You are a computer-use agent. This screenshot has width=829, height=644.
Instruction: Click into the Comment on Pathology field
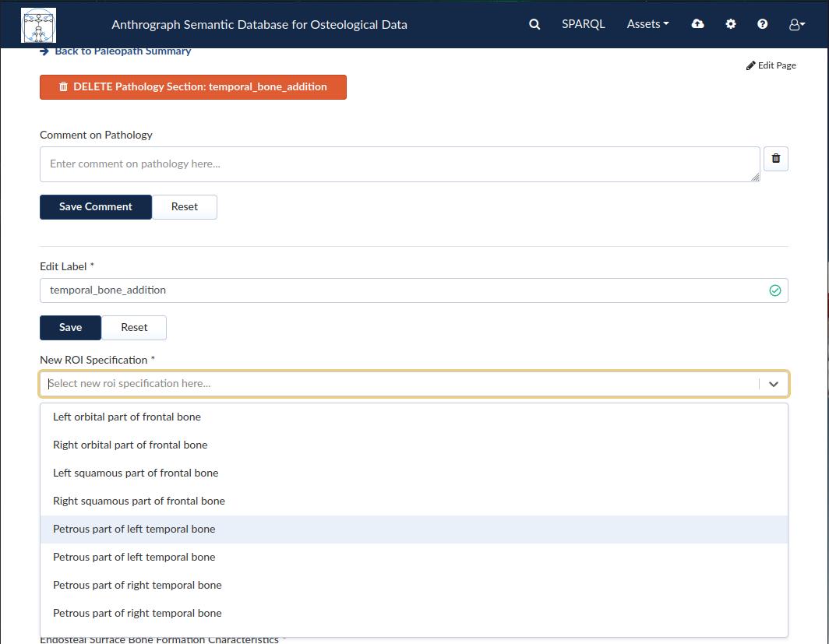tap(400, 164)
